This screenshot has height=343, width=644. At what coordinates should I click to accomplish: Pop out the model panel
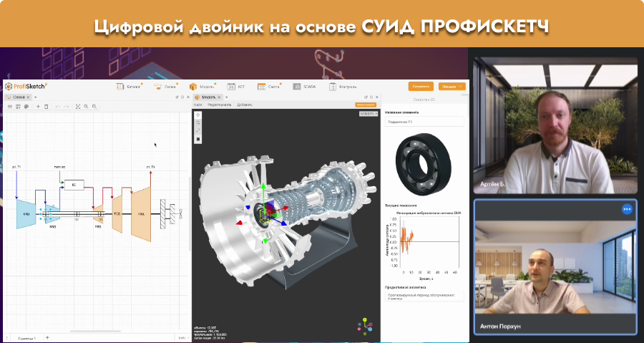pos(365,97)
